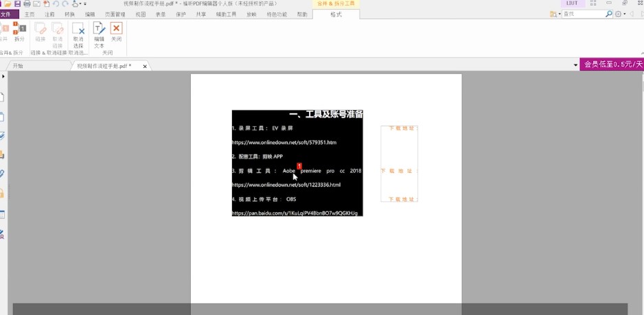Open the 帮助 Help ribbon tab
Image resolution: width=644 pixels, height=315 pixels.
tap(302, 14)
